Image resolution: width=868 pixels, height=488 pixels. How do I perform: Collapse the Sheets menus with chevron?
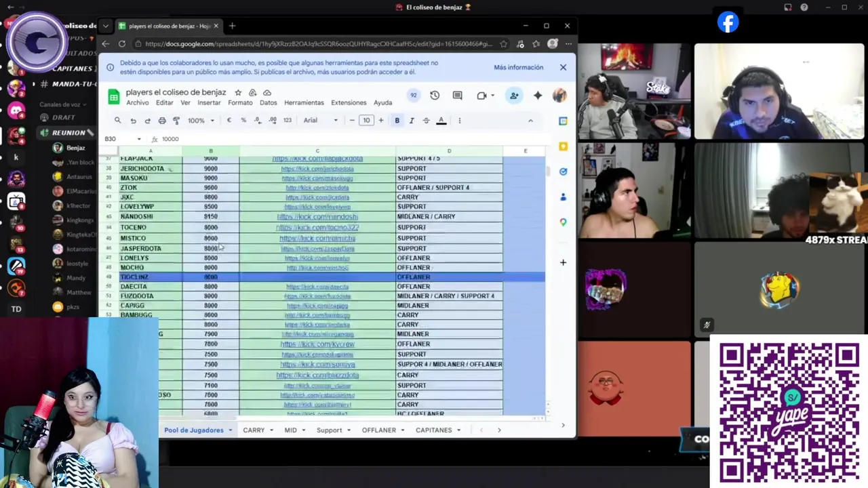pyautogui.click(x=530, y=121)
